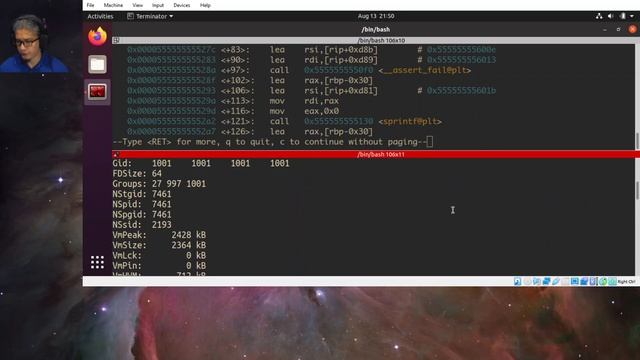
Task: Click the 'NSpgid: 7461' line
Action: coord(142,214)
